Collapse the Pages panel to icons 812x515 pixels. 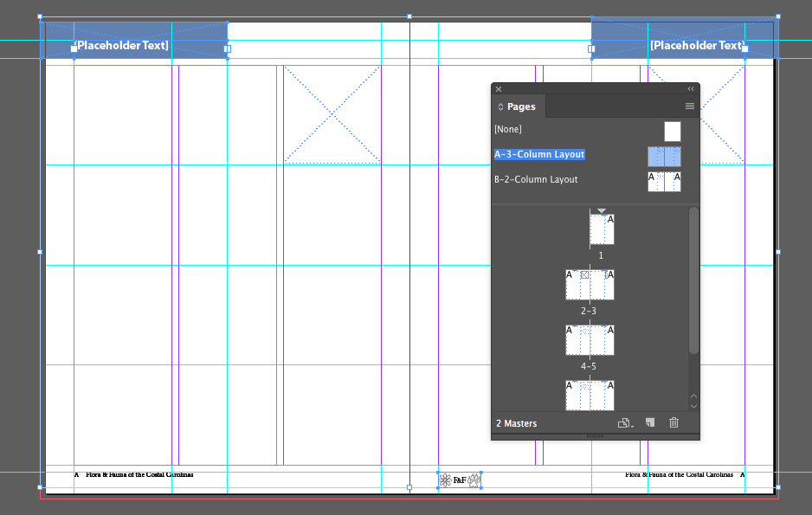(690, 89)
